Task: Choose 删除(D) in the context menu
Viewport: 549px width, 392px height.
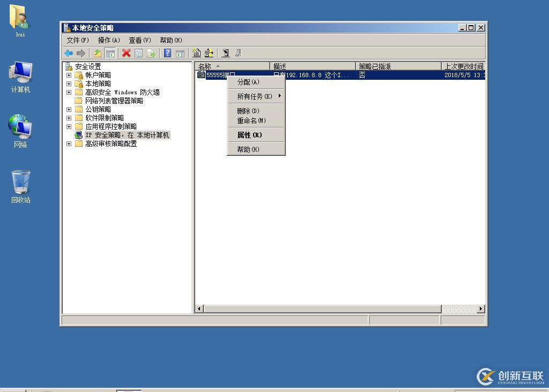Action: pos(256,111)
